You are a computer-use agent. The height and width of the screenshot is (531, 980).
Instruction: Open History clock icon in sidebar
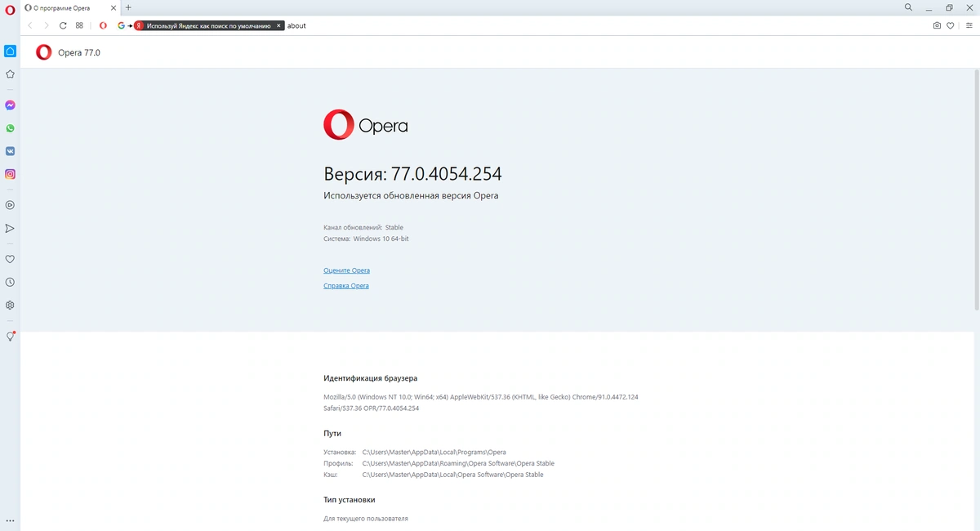(x=10, y=282)
